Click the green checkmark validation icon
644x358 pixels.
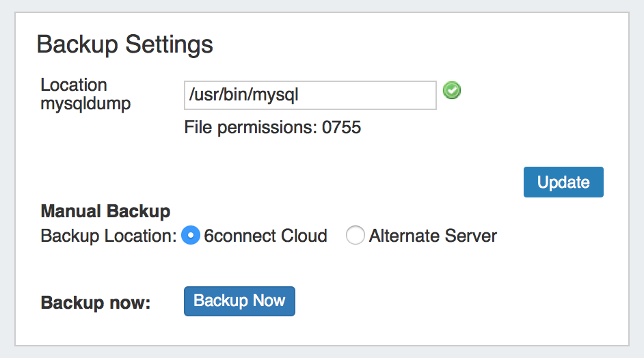pos(452,90)
